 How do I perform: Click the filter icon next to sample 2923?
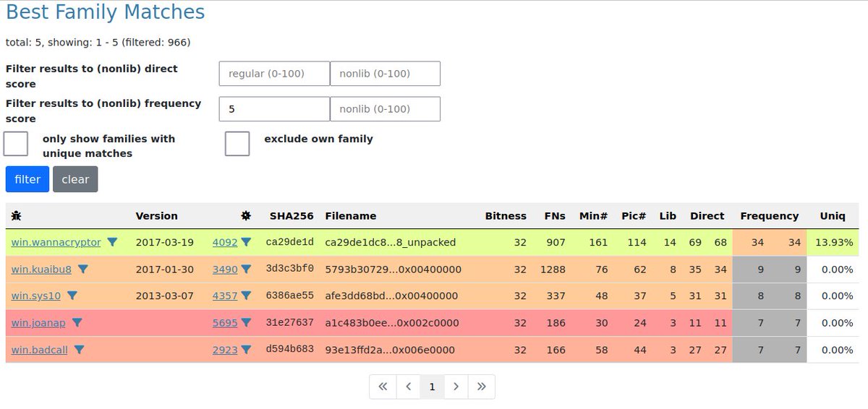(x=246, y=350)
